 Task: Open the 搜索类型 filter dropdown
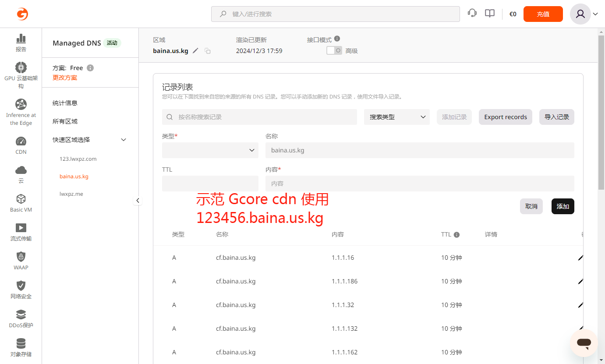pyautogui.click(x=396, y=117)
